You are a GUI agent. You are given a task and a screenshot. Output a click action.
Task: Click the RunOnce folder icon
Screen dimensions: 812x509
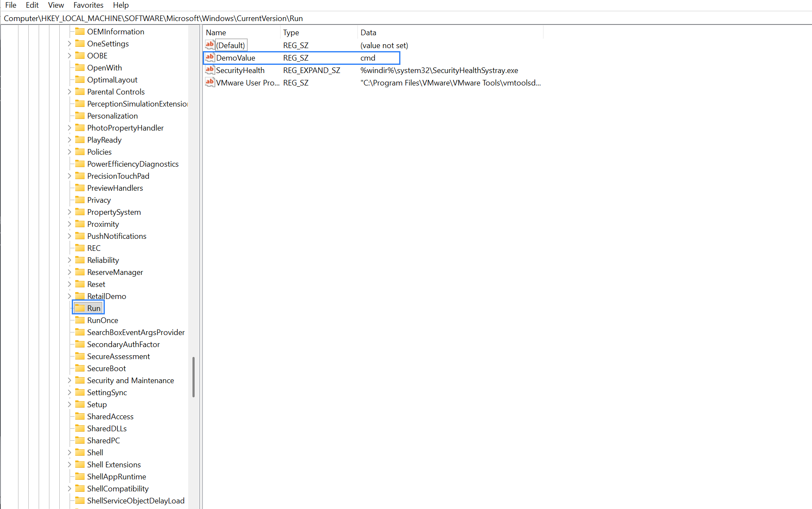[x=81, y=320]
